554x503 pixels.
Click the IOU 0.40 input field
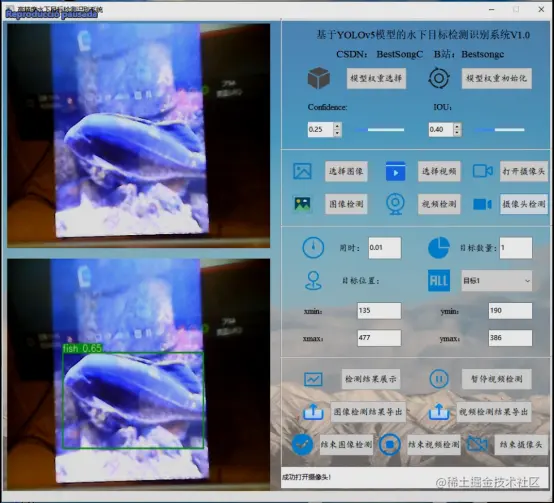[441, 130]
